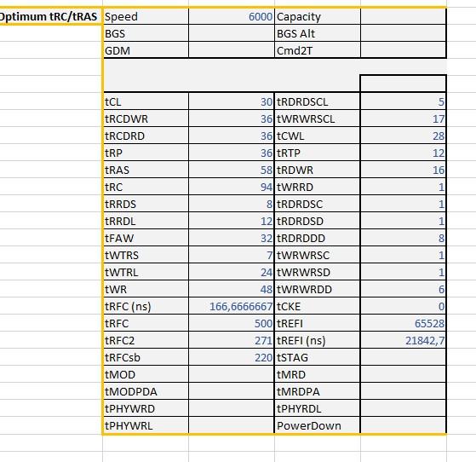
Task: Select the empty Capacity value cell
Action: (403, 16)
